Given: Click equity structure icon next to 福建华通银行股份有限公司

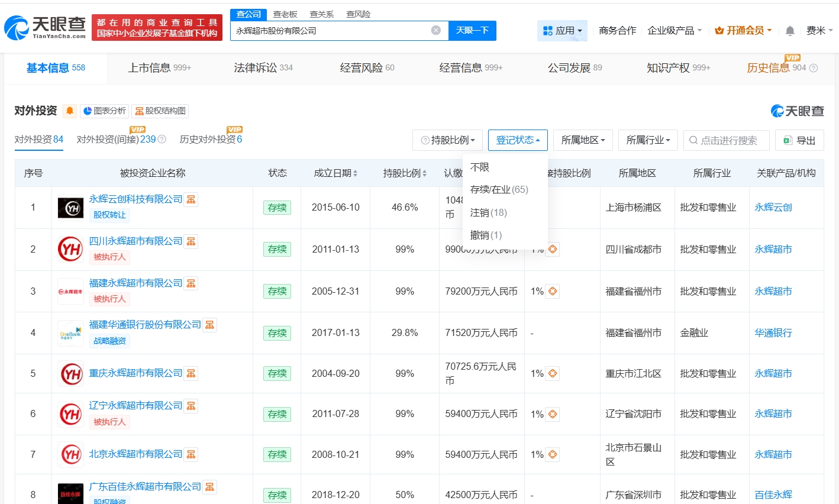Looking at the screenshot, I should click(x=209, y=325).
